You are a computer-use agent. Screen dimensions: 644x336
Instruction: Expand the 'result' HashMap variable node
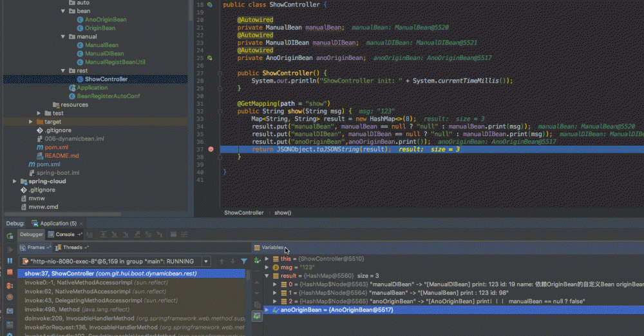pos(267,275)
